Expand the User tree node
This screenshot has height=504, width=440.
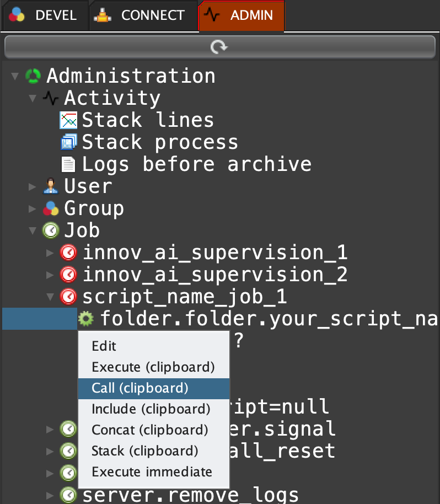[x=33, y=186]
